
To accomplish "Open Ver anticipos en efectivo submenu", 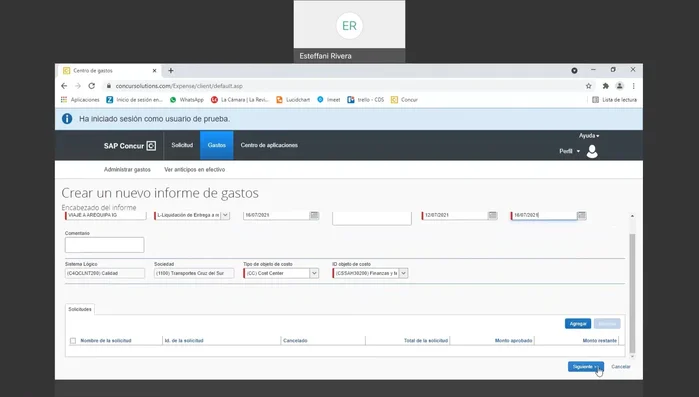I will pos(194,170).
